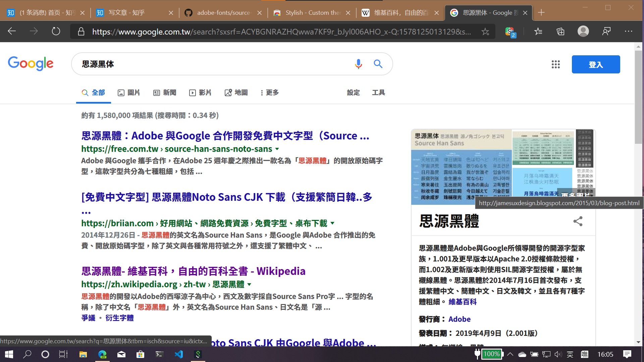The width and height of the screenshot is (644, 362).
Task: Open Visual Studio Code from taskbar
Action: (x=179, y=354)
